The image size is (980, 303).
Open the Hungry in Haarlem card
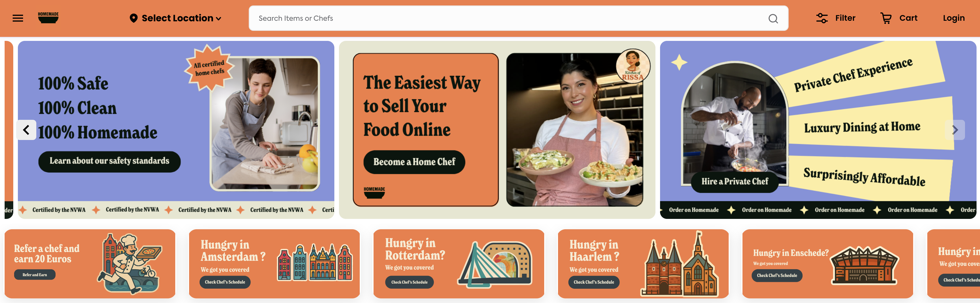coord(643,264)
